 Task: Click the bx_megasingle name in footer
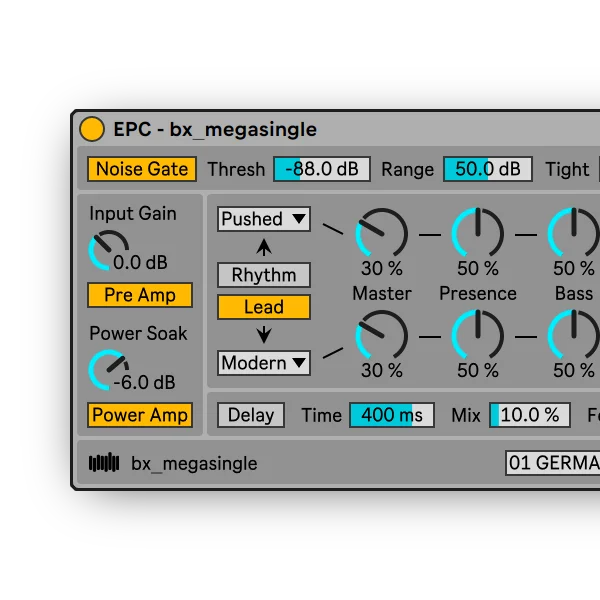[x=194, y=464]
